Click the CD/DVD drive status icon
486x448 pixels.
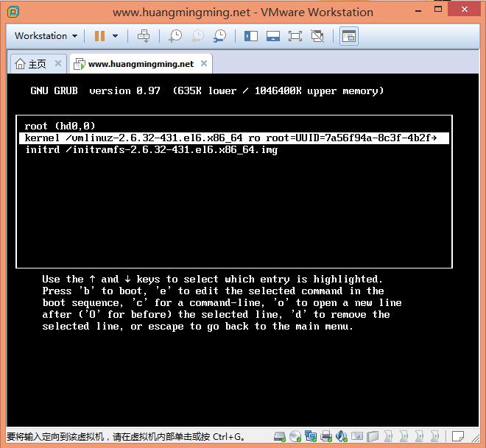[295, 437]
